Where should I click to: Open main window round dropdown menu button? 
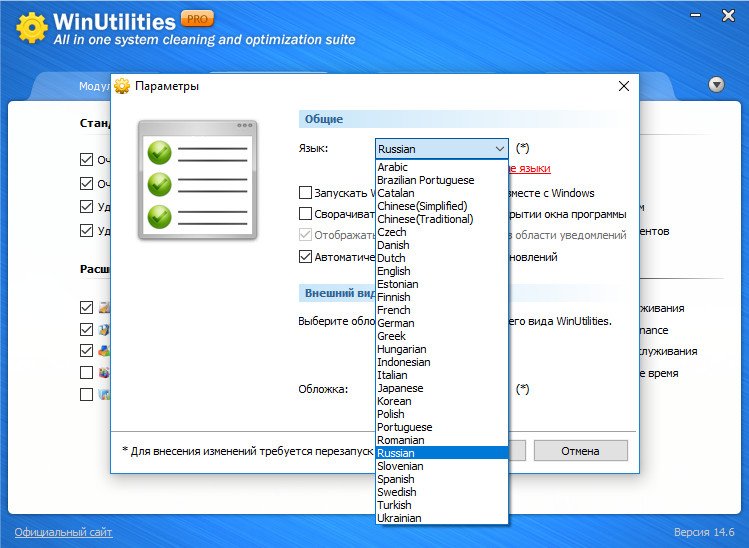coord(716,85)
